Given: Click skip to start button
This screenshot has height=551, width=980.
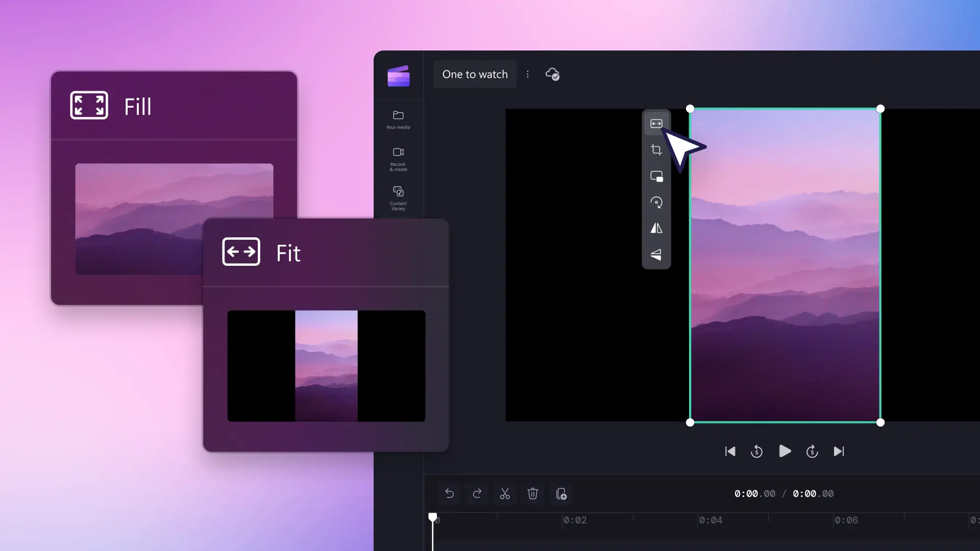Looking at the screenshot, I should [729, 452].
